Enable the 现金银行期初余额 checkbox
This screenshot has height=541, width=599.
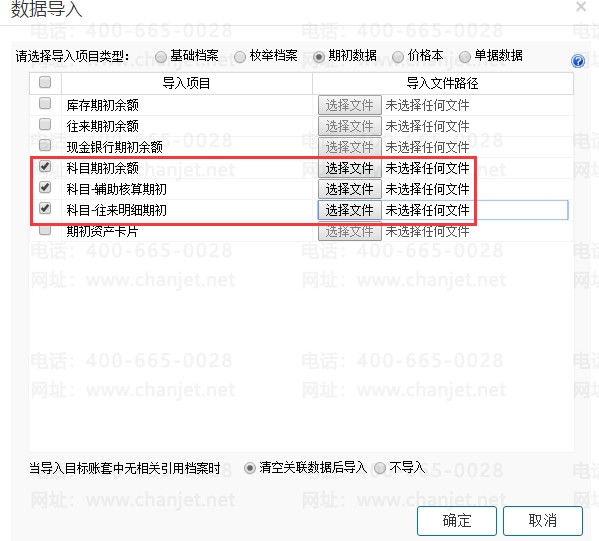point(45,145)
